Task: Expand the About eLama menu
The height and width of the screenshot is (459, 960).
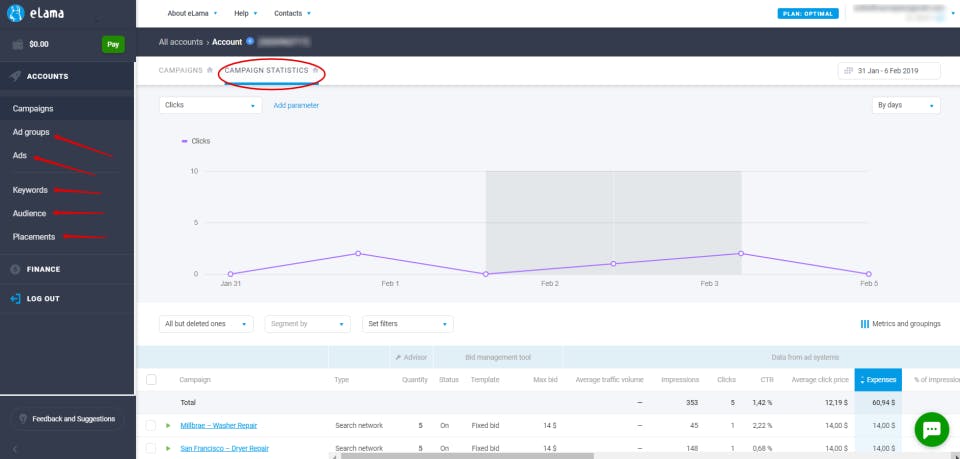Action: tap(193, 13)
